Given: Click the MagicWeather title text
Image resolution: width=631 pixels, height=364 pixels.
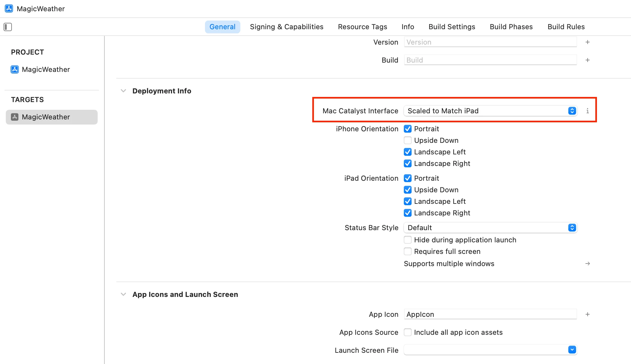Looking at the screenshot, I should [41, 9].
